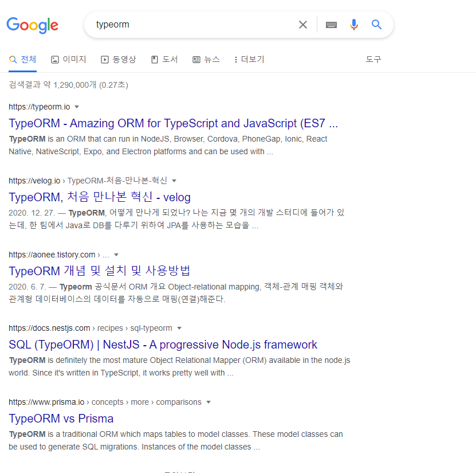Click the TypeORM is a traditional ORM snippet
476x473 pixels.
176,440
